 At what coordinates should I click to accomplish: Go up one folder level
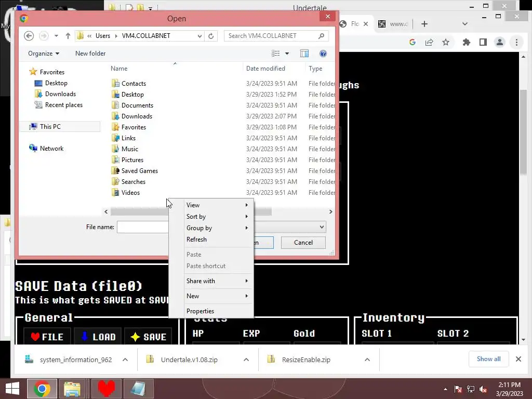pos(68,36)
